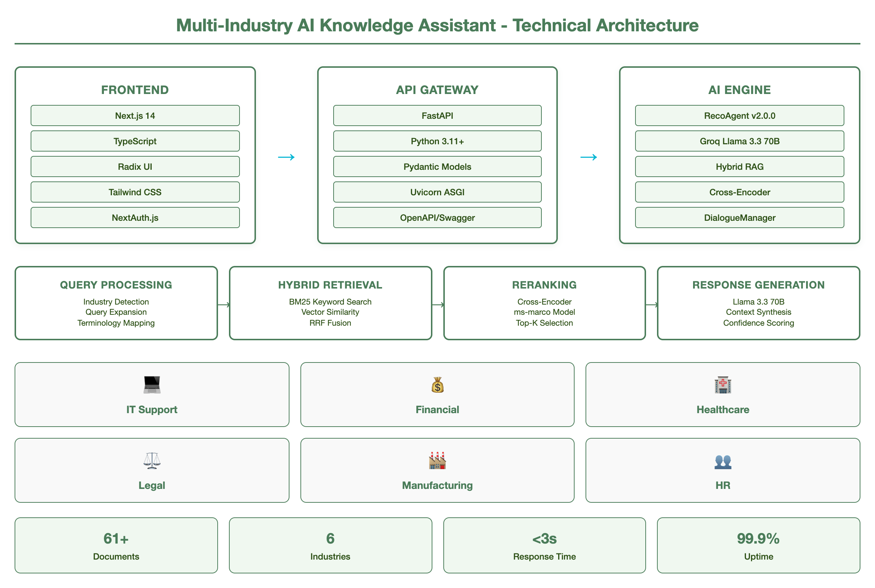Screen dimensions: 875x588
Task: Select the Next.js 14 component in Frontend
Action: (135, 115)
